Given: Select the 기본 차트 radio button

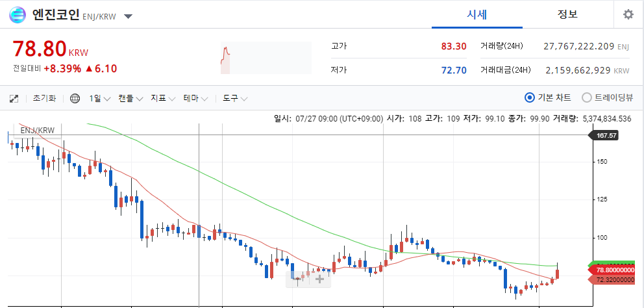Looking at the screenshot, I should click(530, 98).
